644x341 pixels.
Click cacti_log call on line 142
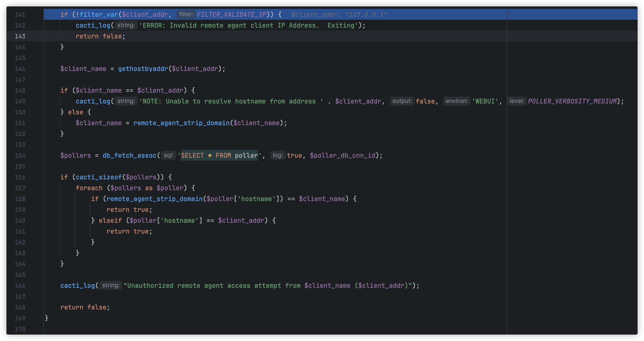[93, 25]
